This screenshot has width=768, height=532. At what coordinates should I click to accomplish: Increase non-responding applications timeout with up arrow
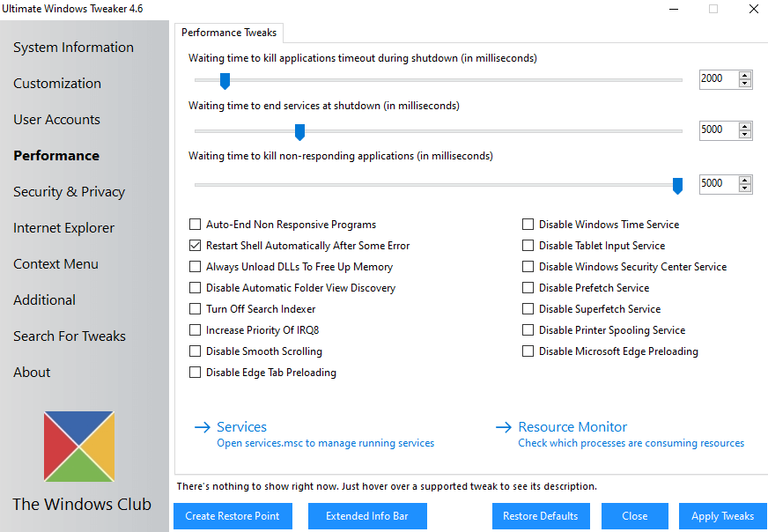click(745, 180)
